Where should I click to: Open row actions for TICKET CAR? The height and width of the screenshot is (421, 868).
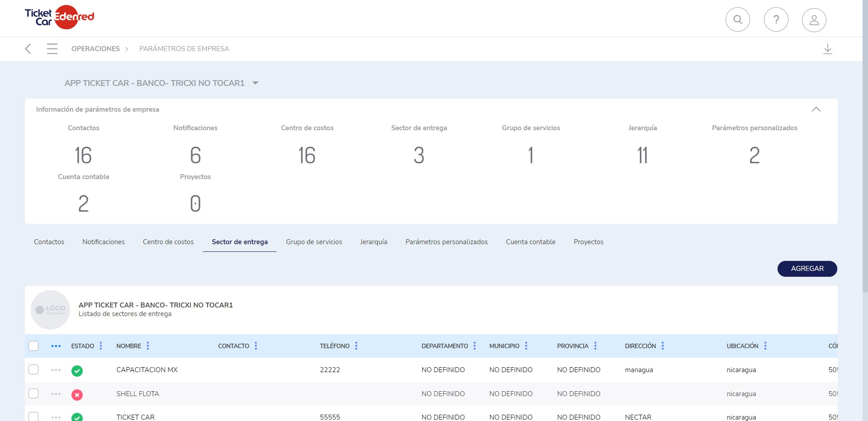(56, 417)
